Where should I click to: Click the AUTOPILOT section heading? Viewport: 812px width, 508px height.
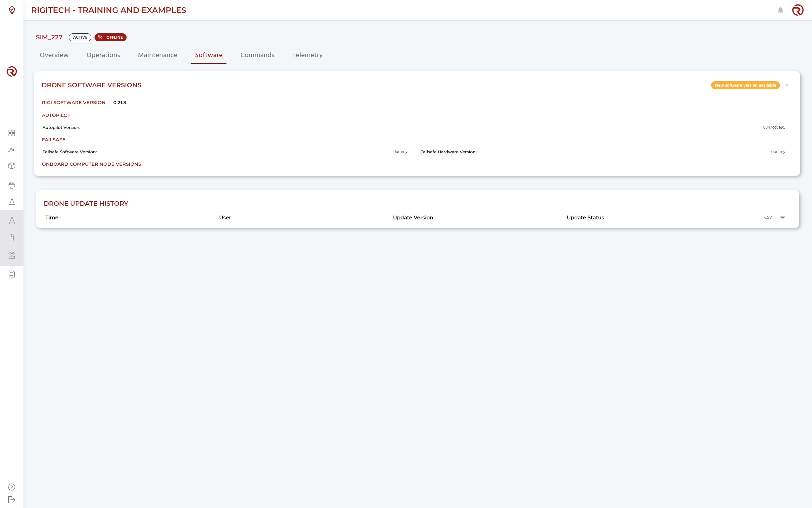(56, 115)
